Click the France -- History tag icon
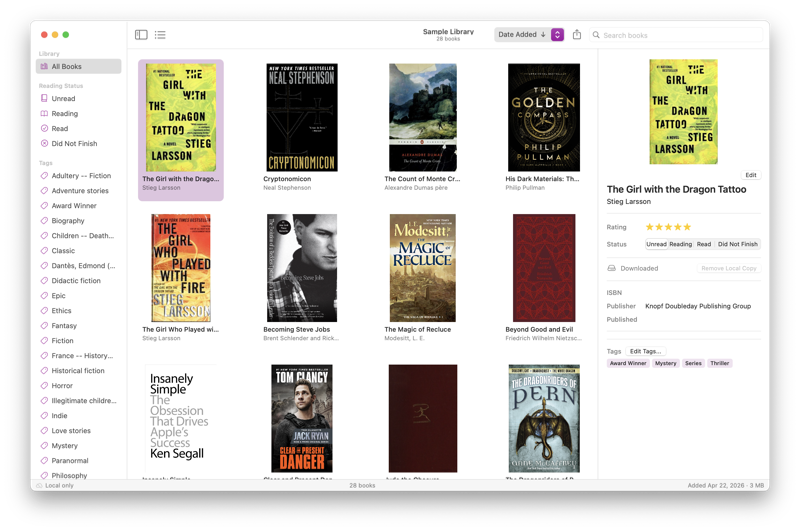 (44, 356)
